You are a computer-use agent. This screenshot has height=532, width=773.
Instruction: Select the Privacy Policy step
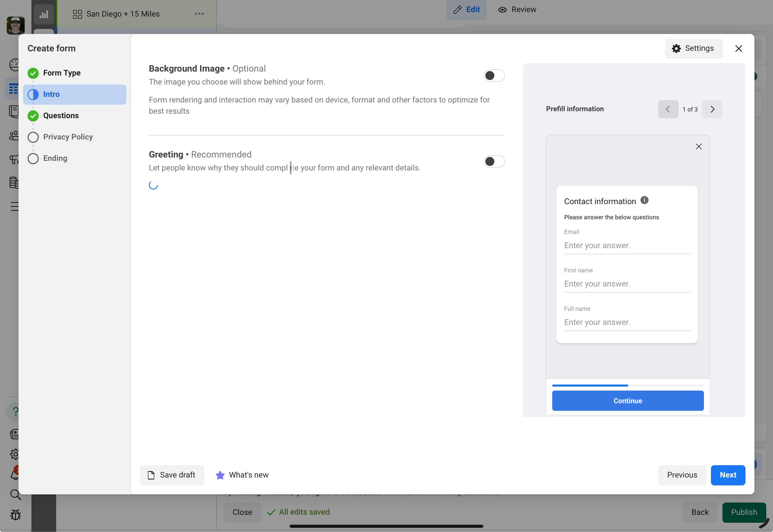(68, 137)
